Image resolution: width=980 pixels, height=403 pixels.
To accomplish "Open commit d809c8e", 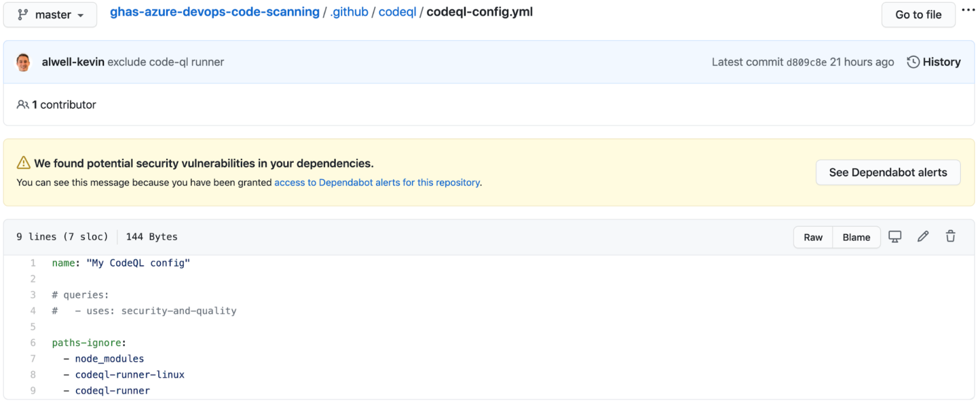I will [x=806, y=62].
